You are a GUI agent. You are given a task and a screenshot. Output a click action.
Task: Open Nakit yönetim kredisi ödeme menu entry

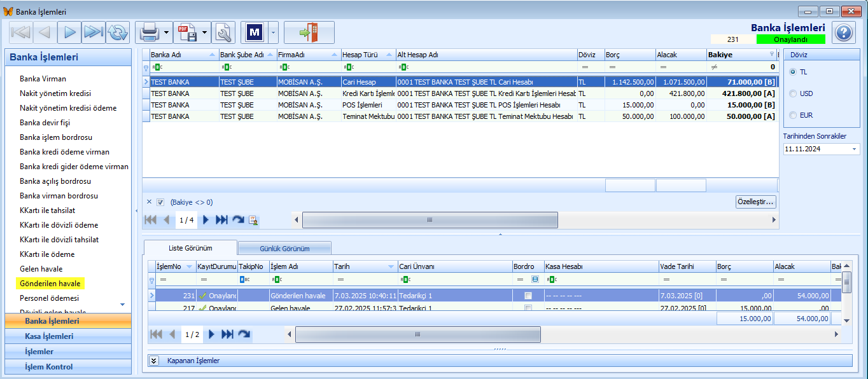pos(68,108)
